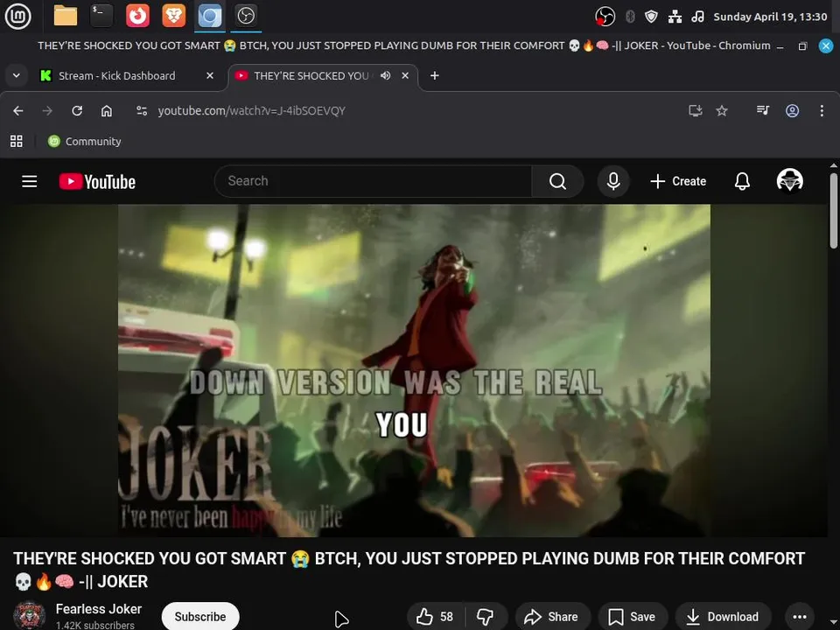Launch the Files folder from the panel
This screenshot has width=840, height=630.
pyautogui.click(x=66, y=16)
